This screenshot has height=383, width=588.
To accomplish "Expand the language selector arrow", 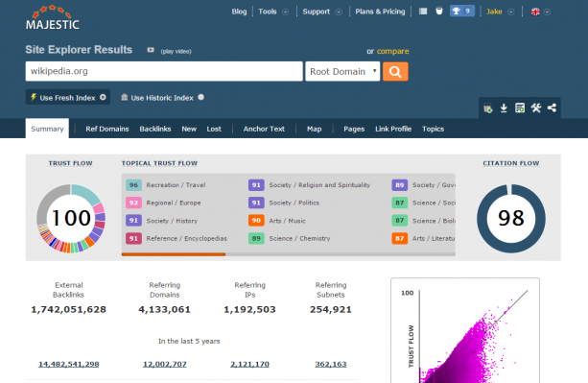I will (x=547, y=12).
